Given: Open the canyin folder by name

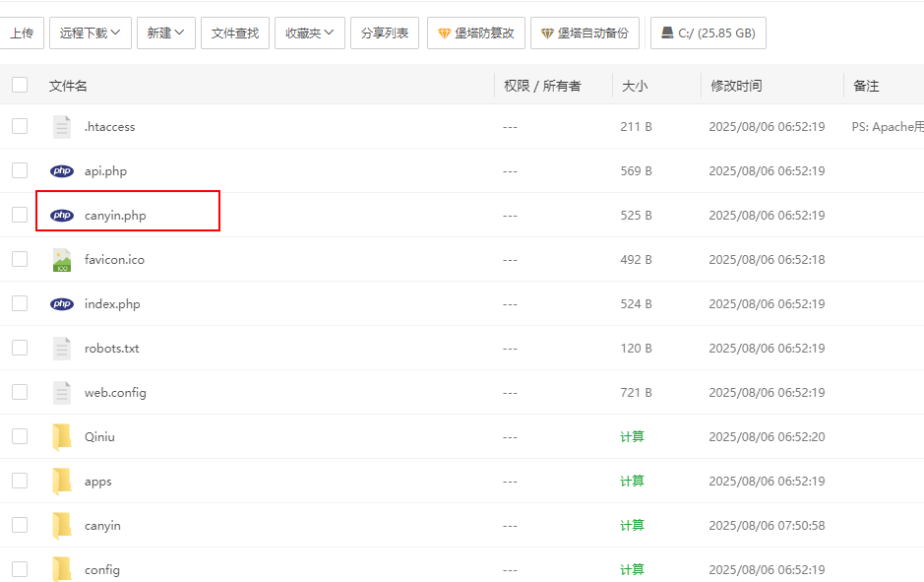Looking at the screenshot, I should 102,526.
